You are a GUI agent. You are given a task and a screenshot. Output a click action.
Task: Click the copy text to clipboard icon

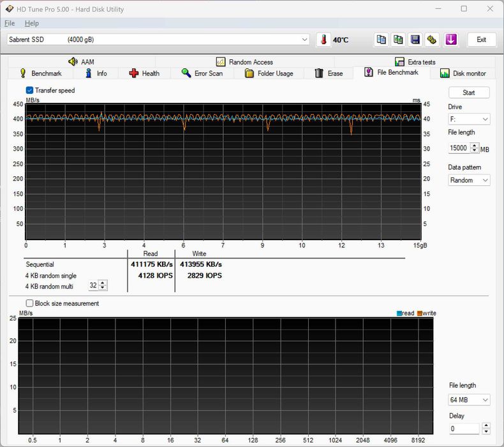(382, 40)
